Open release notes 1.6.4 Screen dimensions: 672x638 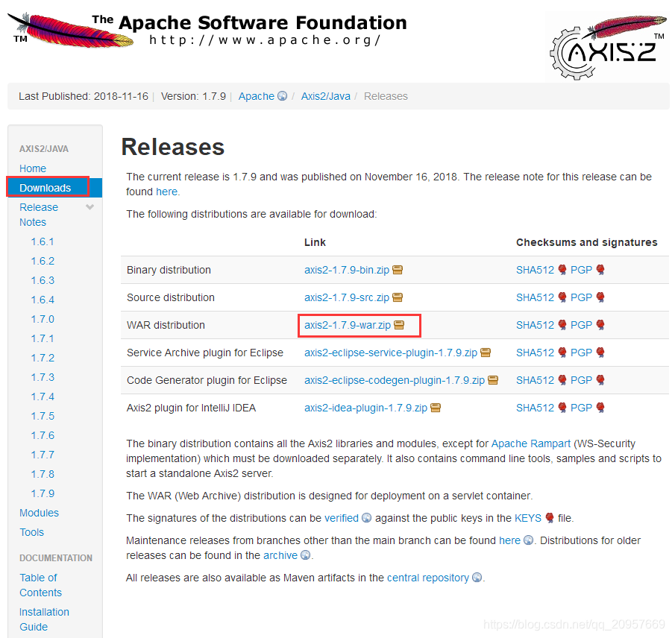click(x=43, y=300)
